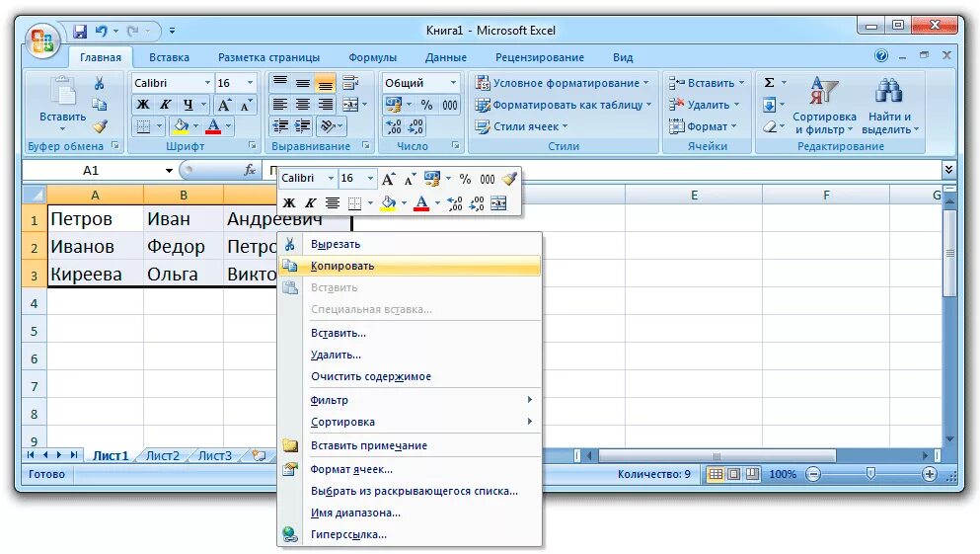Align text left in ribbon alignment group
This screenshot has height=554, width=980.
(x=280, y=105)
